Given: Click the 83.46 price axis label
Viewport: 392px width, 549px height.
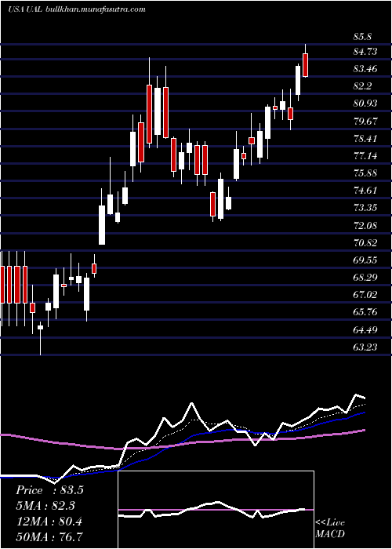Looking at the screenshot, I should point(365,69).
